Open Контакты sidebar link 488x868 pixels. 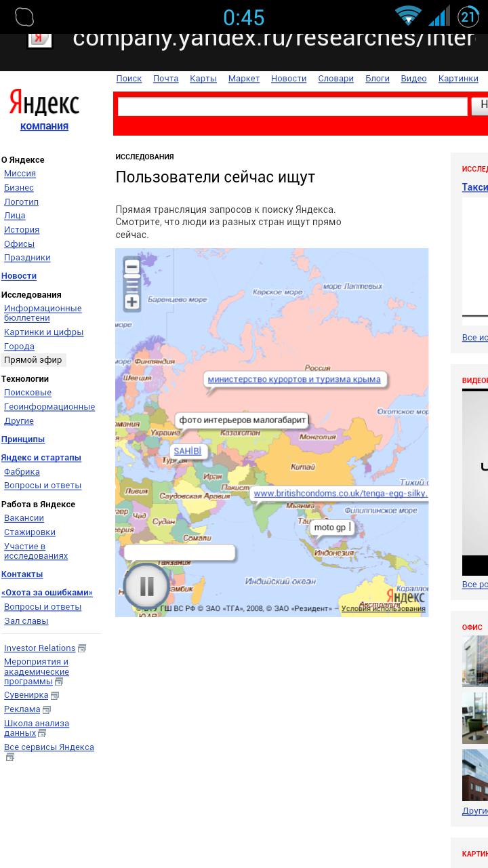22,574
